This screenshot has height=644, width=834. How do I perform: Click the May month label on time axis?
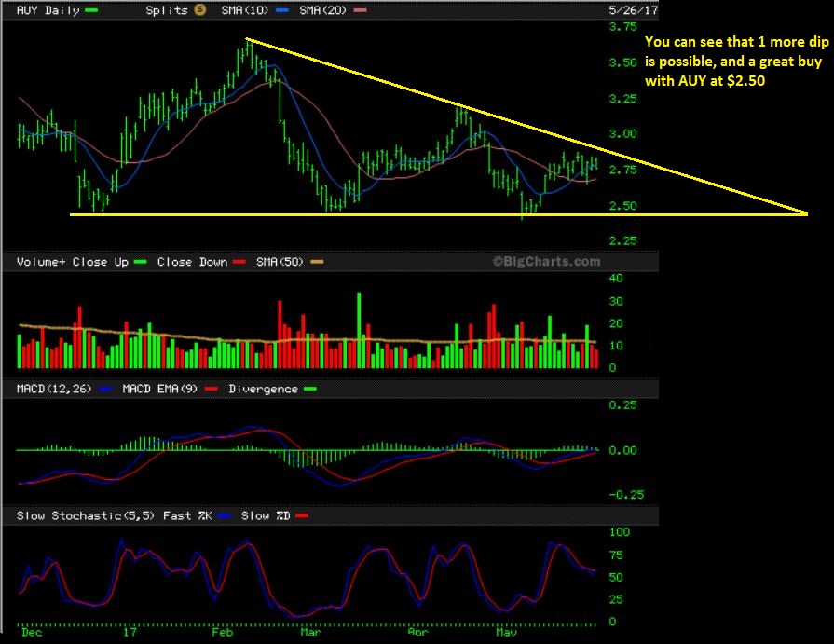tap(506, 632)
